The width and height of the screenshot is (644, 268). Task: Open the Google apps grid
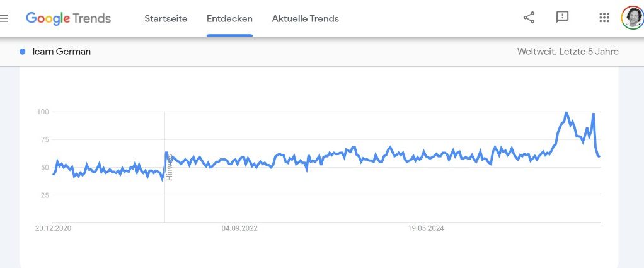pos(604,18)
